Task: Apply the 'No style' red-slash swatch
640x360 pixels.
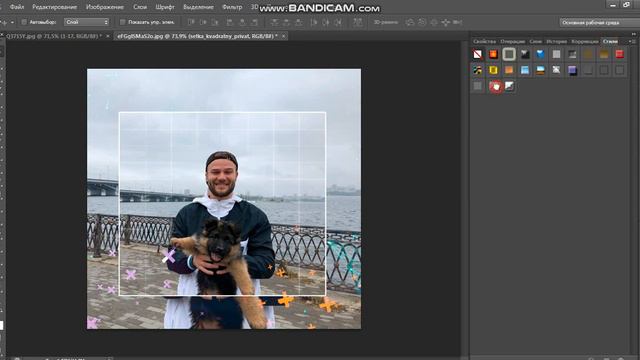Action: pos(478,54)
